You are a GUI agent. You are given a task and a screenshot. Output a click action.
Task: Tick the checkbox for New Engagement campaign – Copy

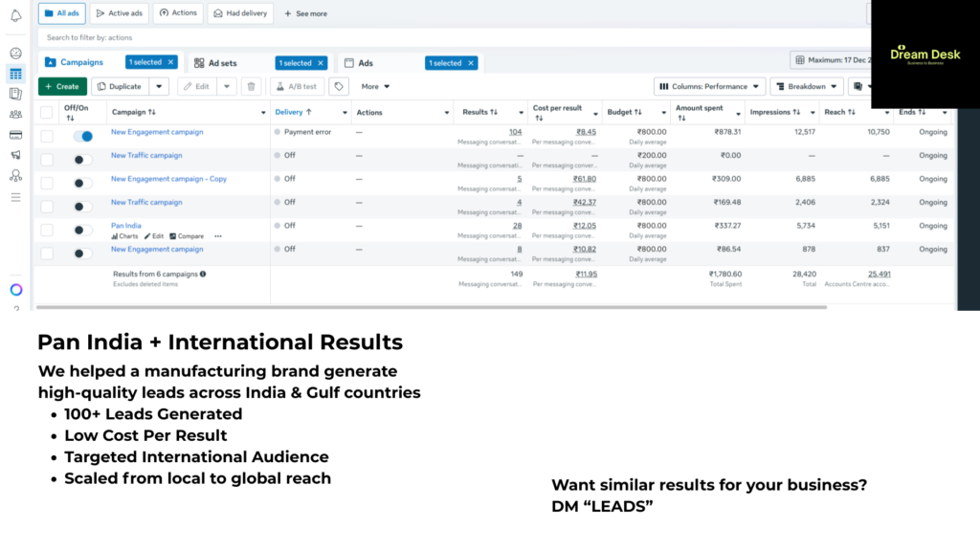coord(47,183)
